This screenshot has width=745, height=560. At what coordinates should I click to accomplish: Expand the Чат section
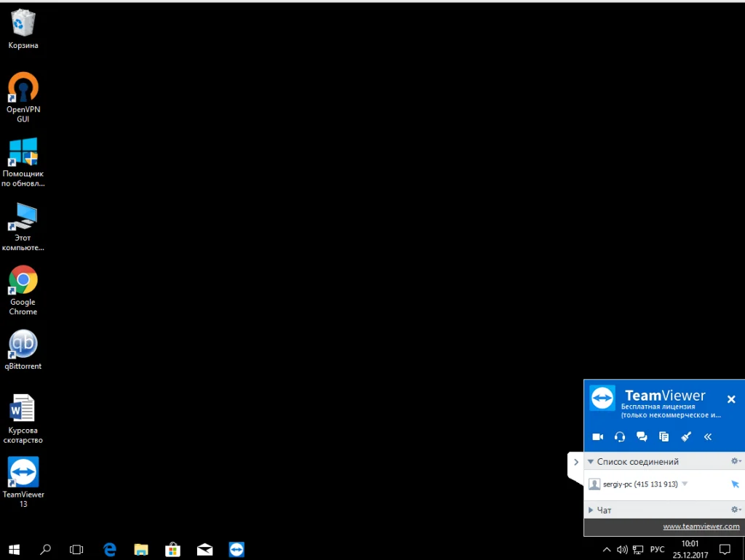click(591, 510)
